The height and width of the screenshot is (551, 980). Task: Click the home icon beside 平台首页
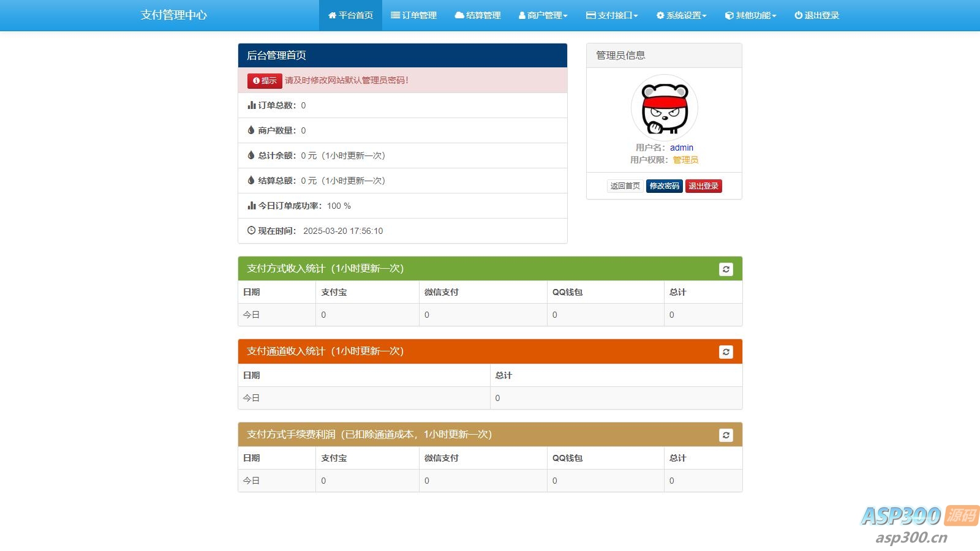point(333,15)
